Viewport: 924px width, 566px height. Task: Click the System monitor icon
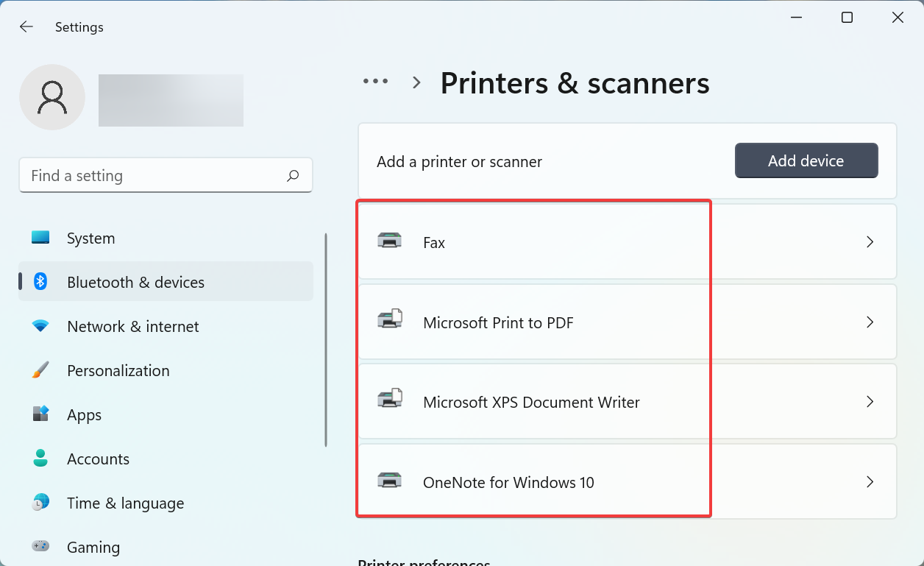point(40,238)
